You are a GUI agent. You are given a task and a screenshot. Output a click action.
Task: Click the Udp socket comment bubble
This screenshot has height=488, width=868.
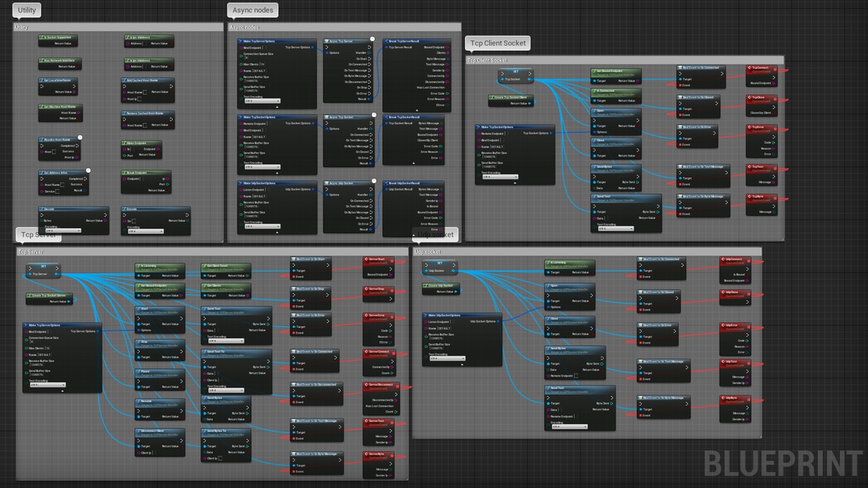point(435,235)
